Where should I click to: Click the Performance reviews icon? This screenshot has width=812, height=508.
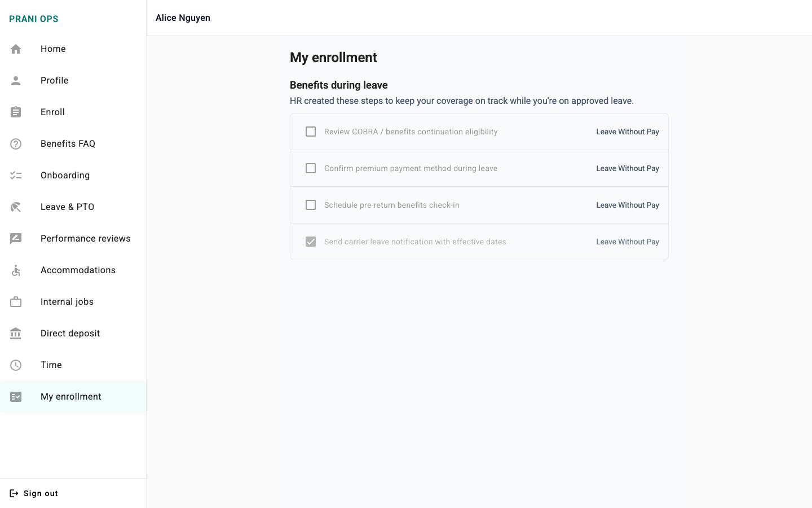pos(16,239)
